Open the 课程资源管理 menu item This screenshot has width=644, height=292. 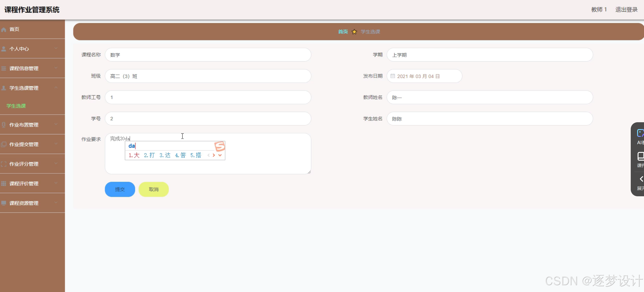pos(24,203)
